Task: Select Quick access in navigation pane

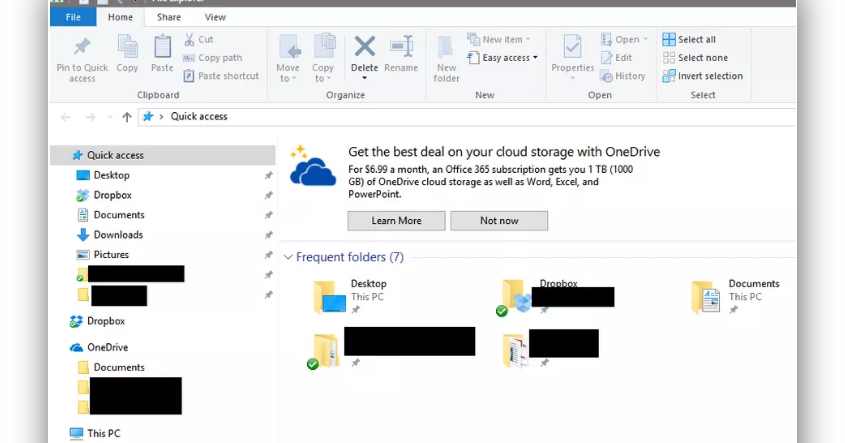Action: click(x=163, y=155)
